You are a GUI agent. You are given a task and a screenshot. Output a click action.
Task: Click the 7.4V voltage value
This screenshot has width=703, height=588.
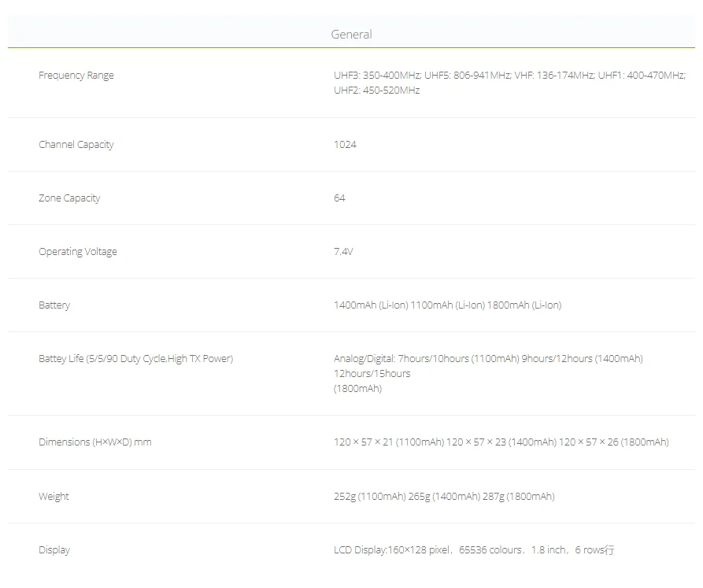click(343, 252)
